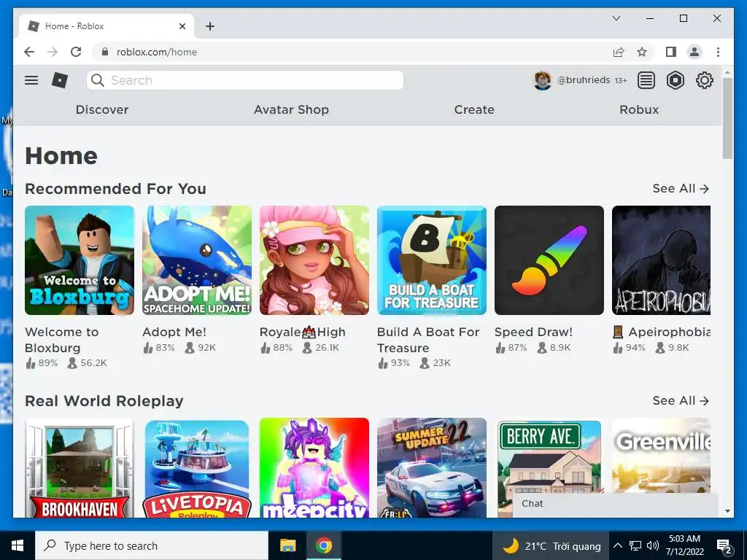Click the browser Back arrow
The width and height of the screenshot is (747, 560).
29,52
